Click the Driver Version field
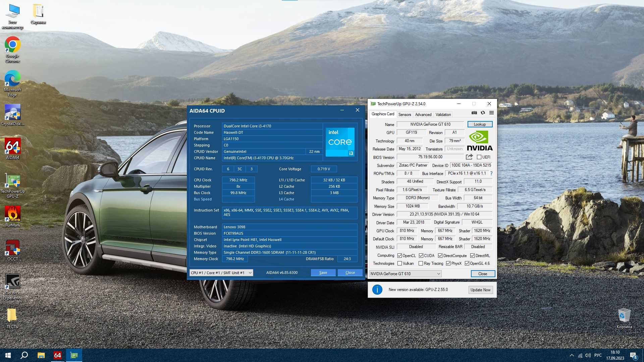644x362 pixels. pyautogui.click(x=444, y=214)
